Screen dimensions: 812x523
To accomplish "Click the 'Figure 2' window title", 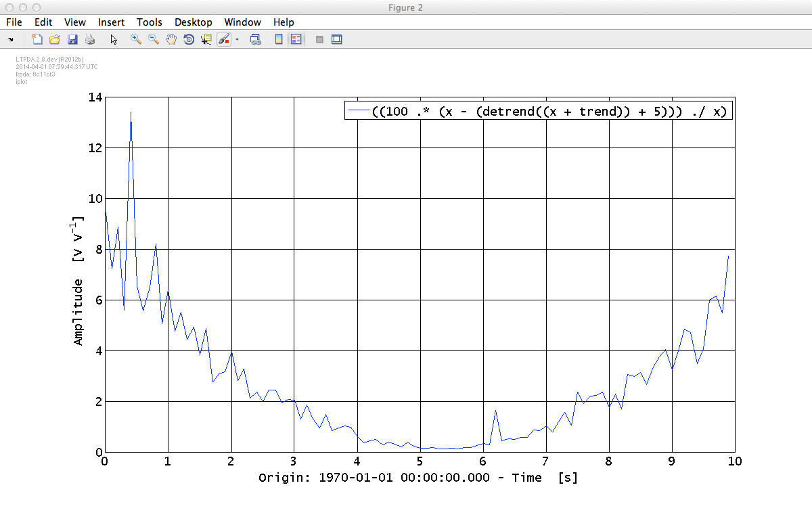I will (x=406, y=7).
